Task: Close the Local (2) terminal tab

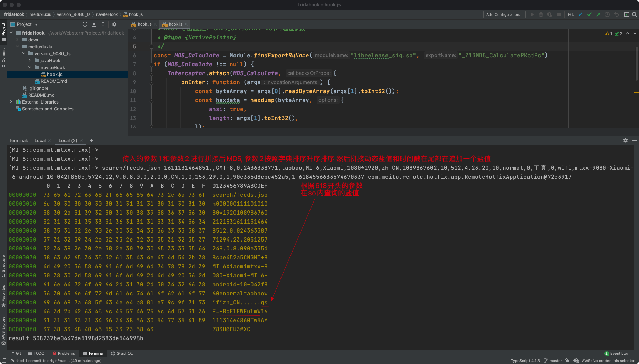Action: coord(81,141)
